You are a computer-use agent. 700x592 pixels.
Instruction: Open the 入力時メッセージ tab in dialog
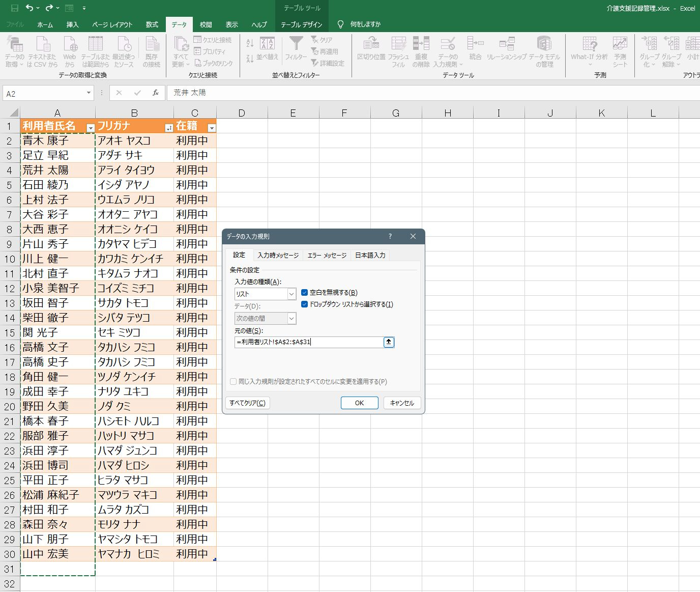pos(278,255)
